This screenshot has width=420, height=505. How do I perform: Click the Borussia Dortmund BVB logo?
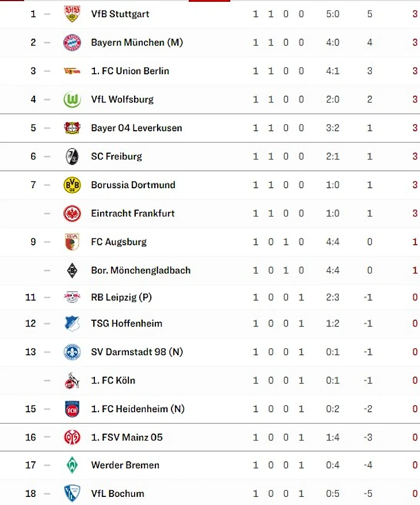pos(72,185)
